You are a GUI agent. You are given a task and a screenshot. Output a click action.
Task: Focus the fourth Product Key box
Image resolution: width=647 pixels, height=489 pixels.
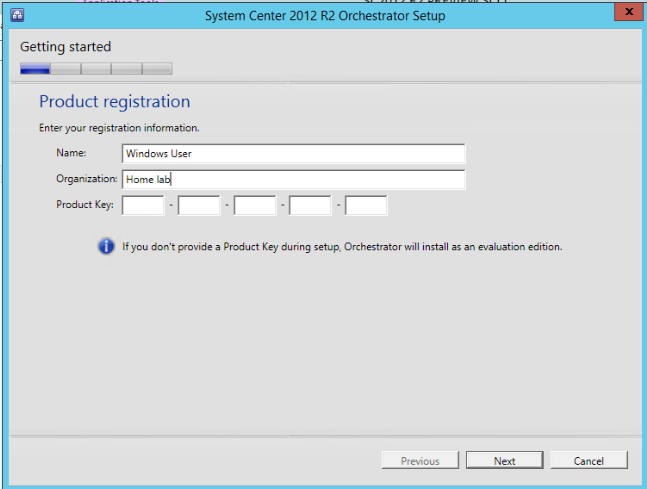point(310,205)
